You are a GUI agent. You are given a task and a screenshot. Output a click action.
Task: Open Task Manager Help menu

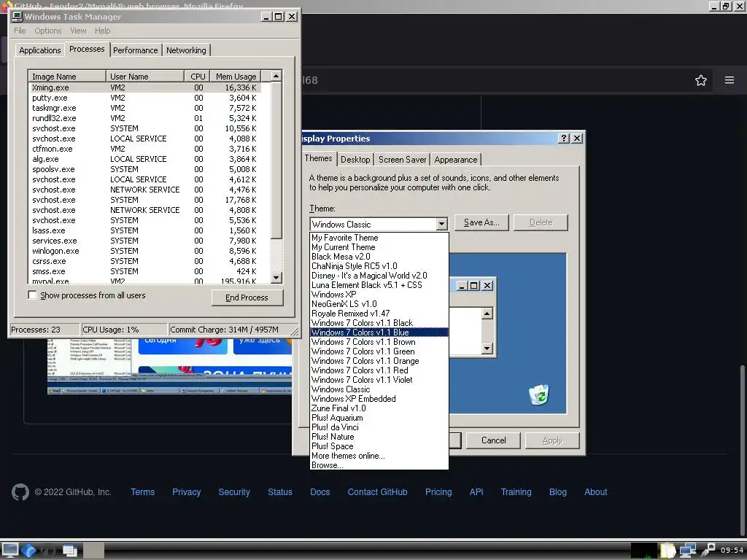(102, 31)
